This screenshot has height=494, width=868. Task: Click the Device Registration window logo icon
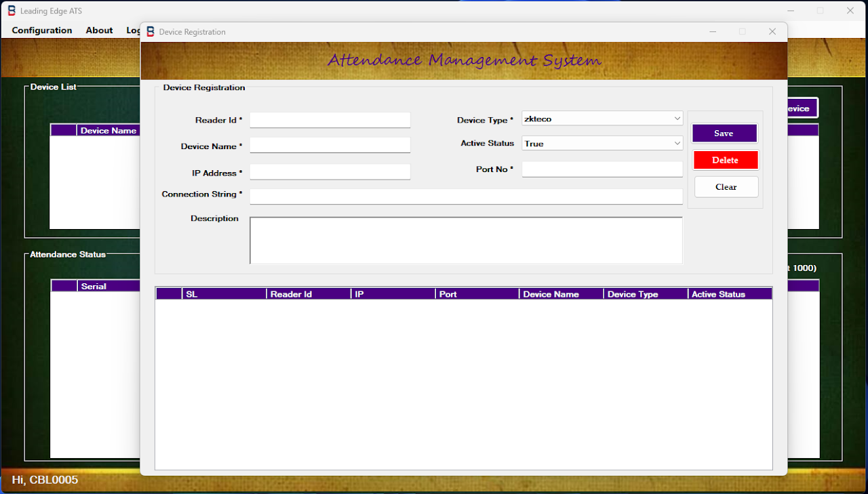tap(151, 32)
